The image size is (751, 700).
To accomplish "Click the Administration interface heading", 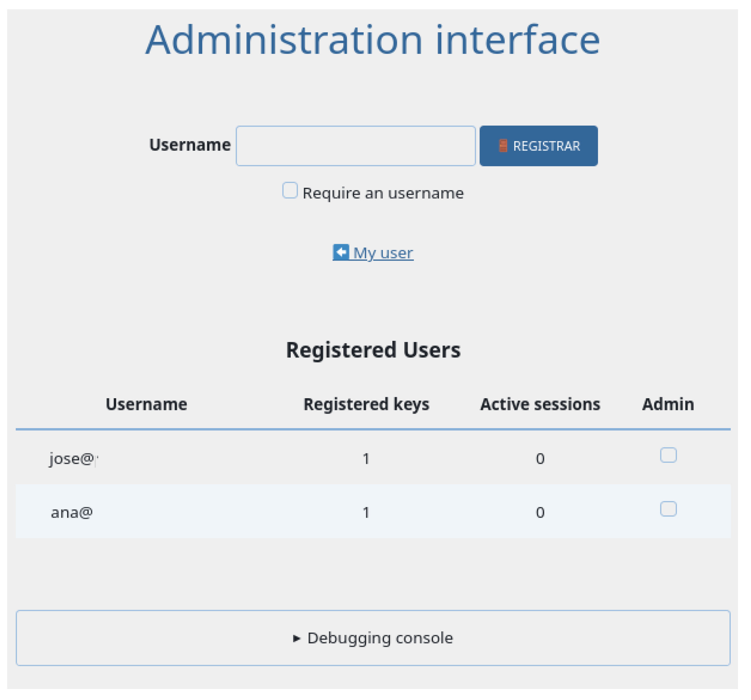I will [373, 40].
